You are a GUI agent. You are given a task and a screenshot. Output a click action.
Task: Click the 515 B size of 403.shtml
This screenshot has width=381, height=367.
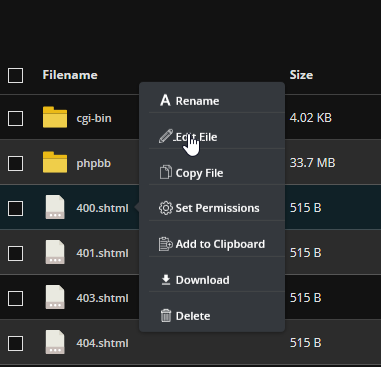coord(305,298)
